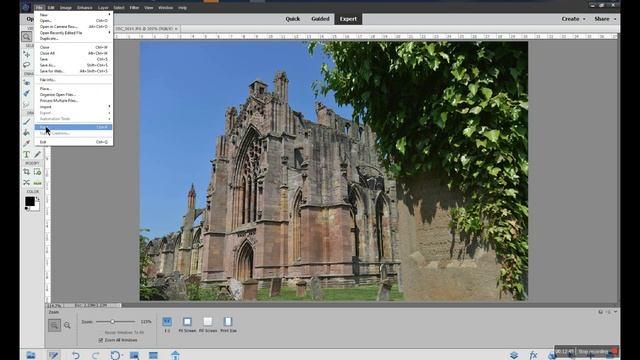
Task: Select the Type tool
Action: (27, 154)
